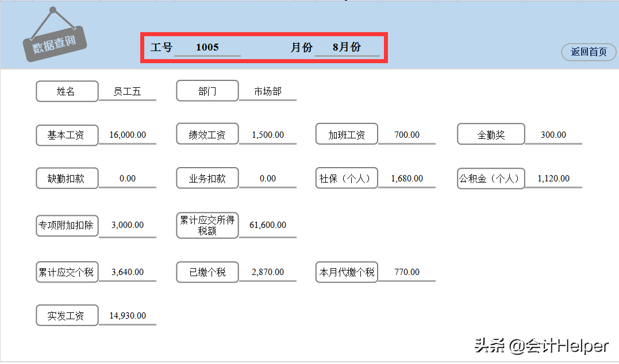Click the 数据查询 hanging sign icon
This screenshot has width=619, height=364.
(54, 34)
